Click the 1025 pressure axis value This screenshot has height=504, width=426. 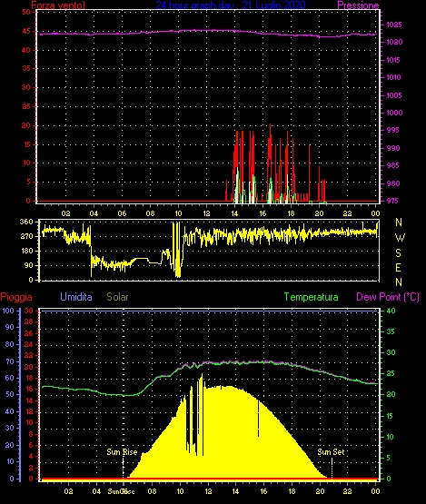394,25
